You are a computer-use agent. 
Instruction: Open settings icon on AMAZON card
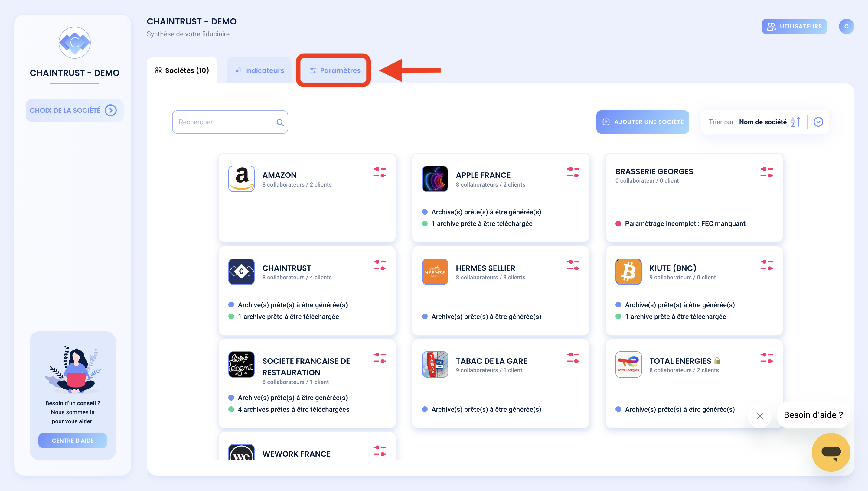tap(380, 172)
